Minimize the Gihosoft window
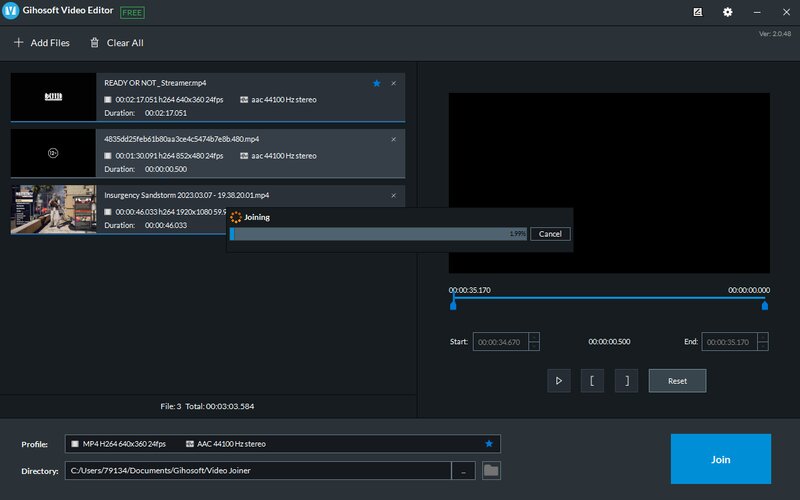Viewport: 800px width, 500px height. pyautogui.click(x=757, y=12)
